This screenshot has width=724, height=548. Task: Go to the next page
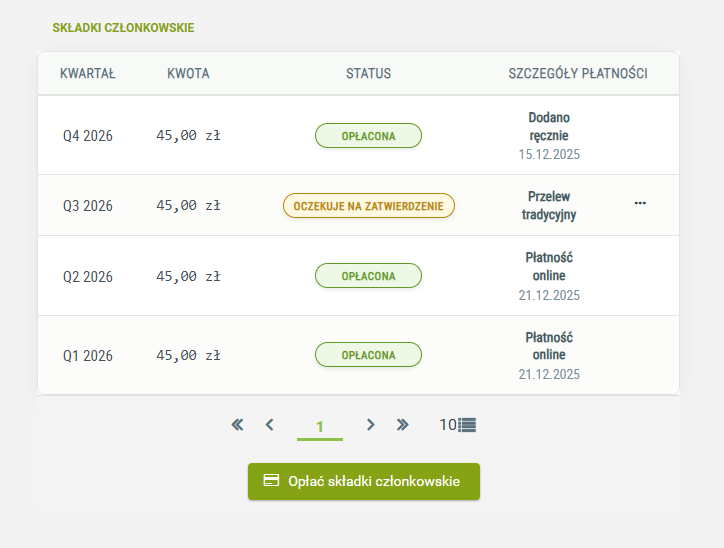pos(370,425)
